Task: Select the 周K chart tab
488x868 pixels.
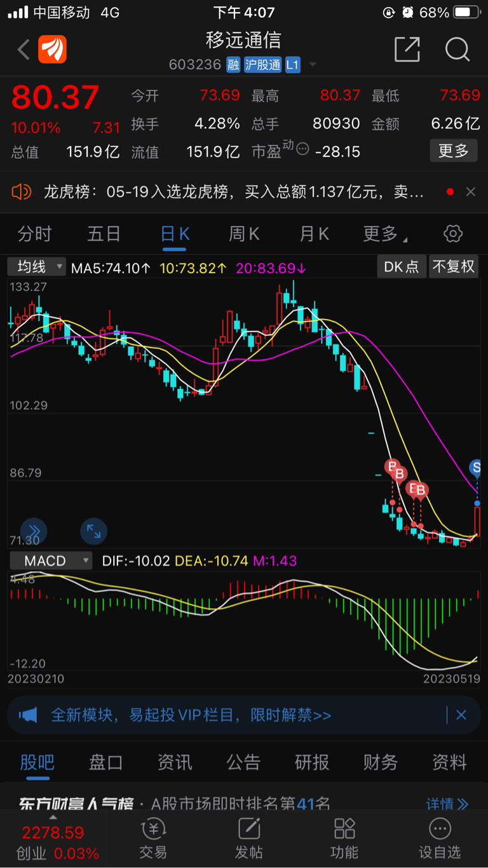Action: [244, 234]
